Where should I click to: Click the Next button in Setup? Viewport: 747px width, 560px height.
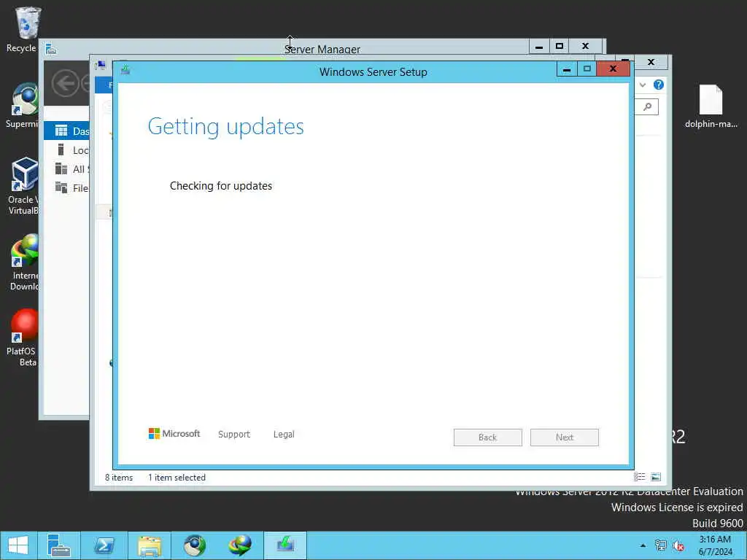(564, 437)
